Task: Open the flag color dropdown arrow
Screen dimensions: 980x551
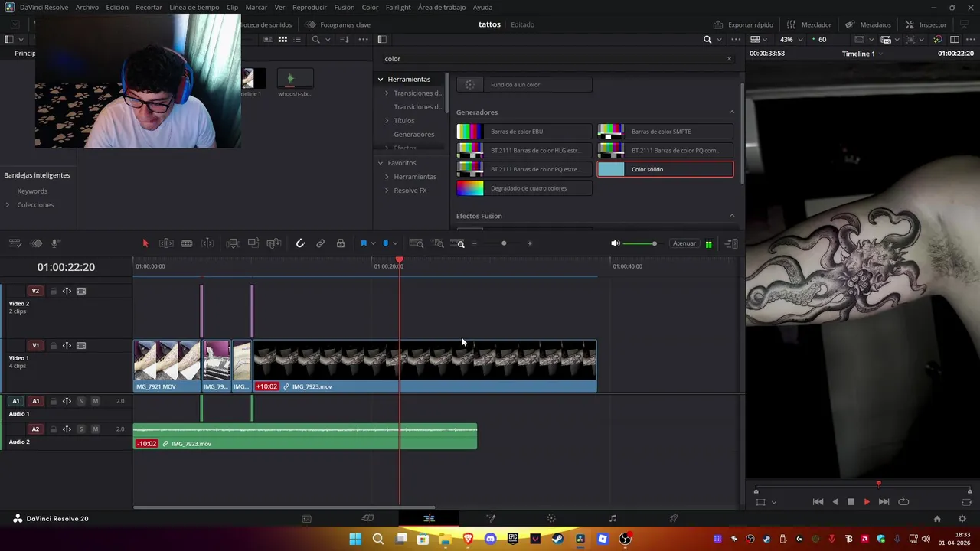Action: coord(373,243)
